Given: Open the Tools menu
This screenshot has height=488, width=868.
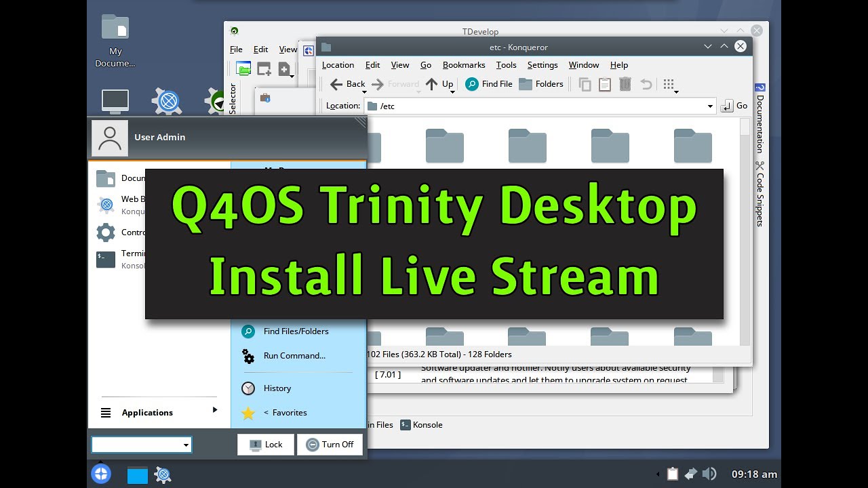Looking at the screenshot, I should tap(506, 65).
